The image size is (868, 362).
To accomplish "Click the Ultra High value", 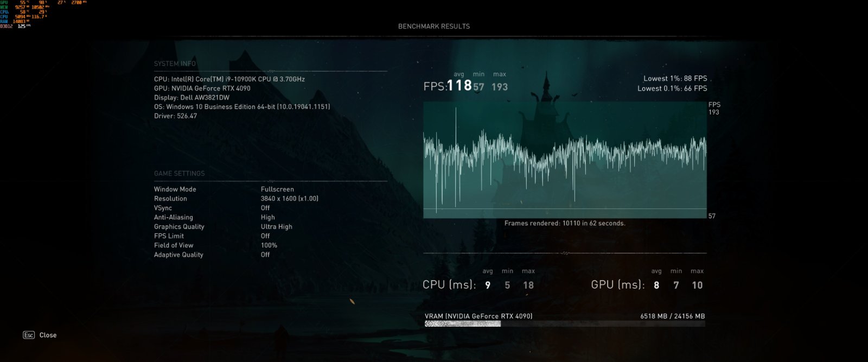I will [276, 227].
